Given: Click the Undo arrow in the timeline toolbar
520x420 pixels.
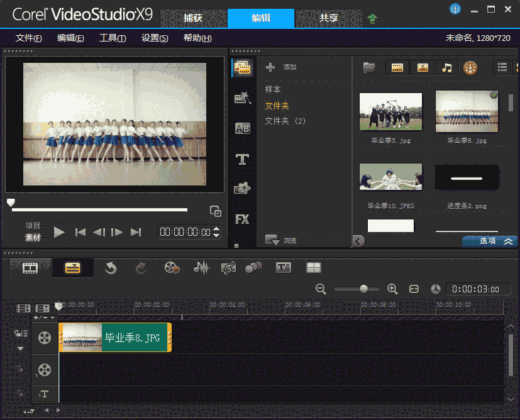Looking at the screenshot, I should coord(111,267).
